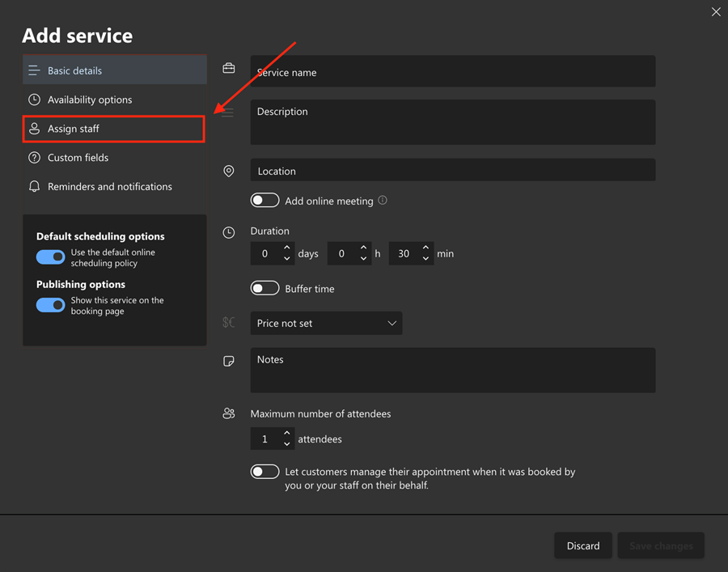Click the clock icon beside Duration
The height and width of the screenshot is (572, 728).
point(228,232)
